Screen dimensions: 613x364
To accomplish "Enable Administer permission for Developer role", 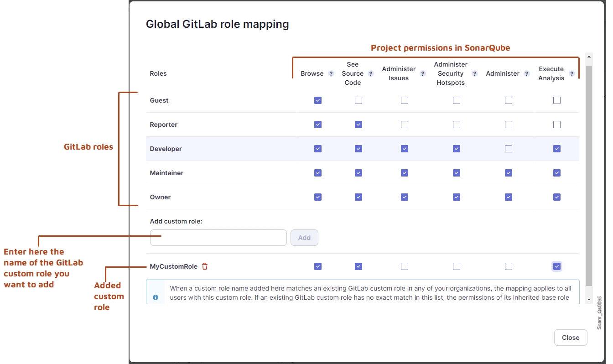I will tap(509, 149).
